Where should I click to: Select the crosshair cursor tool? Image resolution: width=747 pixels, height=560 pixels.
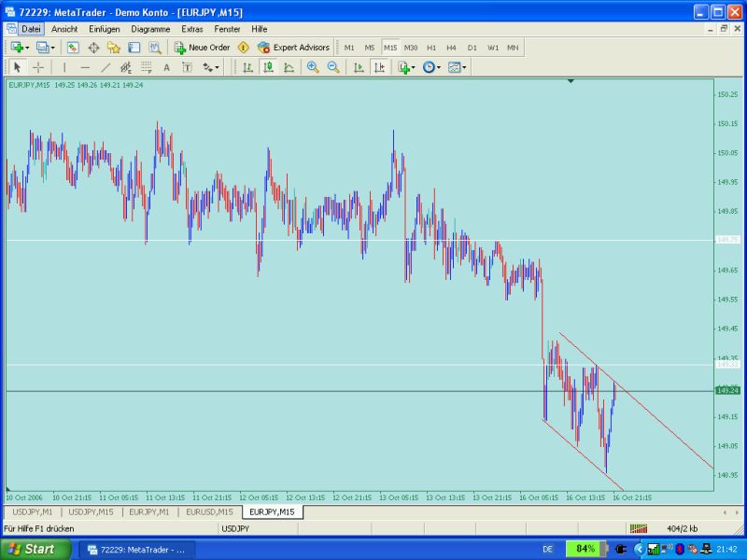pyautogui.click(x=38, y=67)
